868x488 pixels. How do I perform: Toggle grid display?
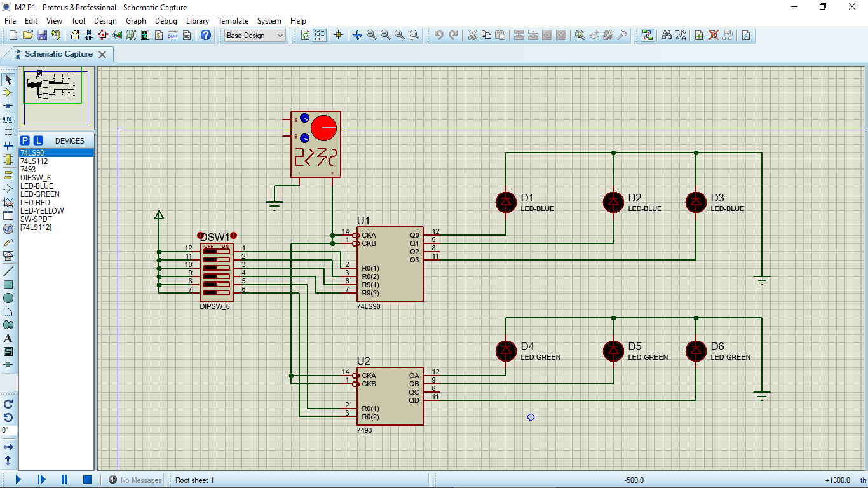pyautogui.click(x=319, y=36)
